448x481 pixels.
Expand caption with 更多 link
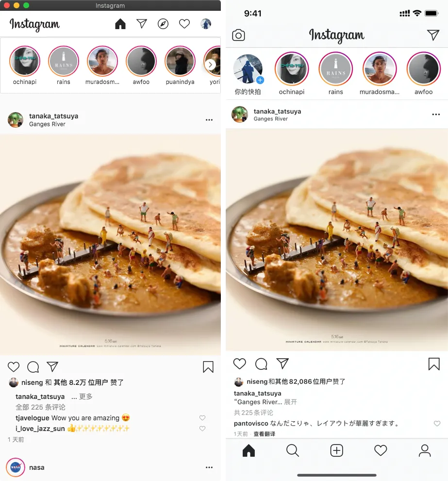[x=85, y=397]
